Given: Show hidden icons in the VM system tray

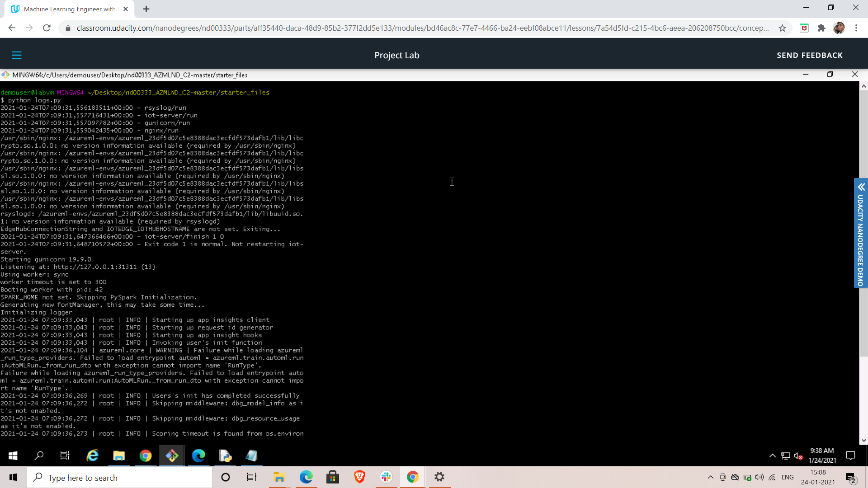Looking at the screenshot, I should coord(772,455).
